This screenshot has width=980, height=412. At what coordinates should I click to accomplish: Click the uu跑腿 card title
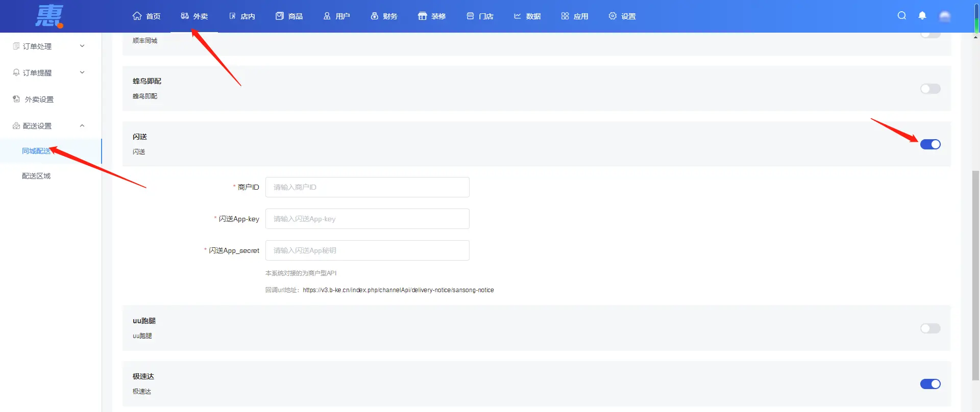tap(144, 321)
